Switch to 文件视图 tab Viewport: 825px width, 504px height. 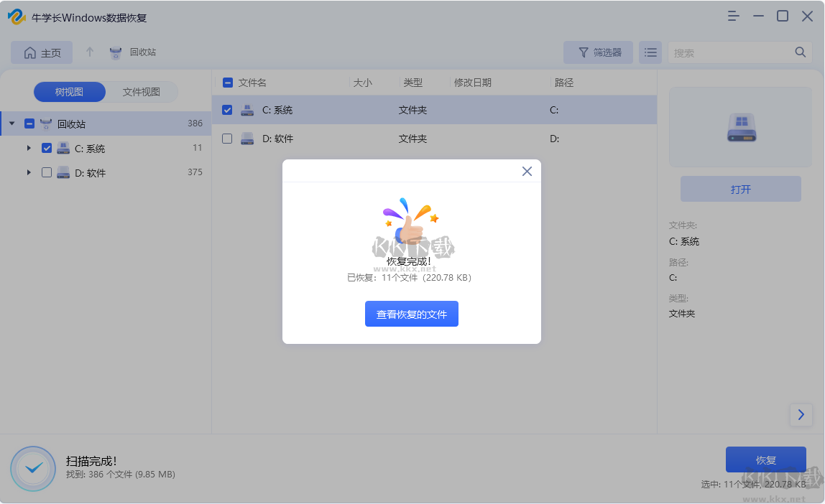click(141, 92)
